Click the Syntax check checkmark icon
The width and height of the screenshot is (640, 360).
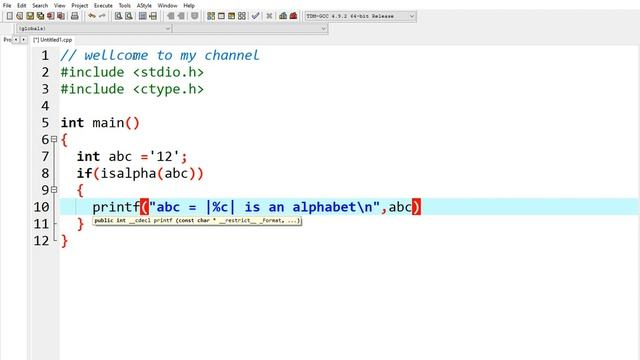pyautogui.click(x=256, y=16)
